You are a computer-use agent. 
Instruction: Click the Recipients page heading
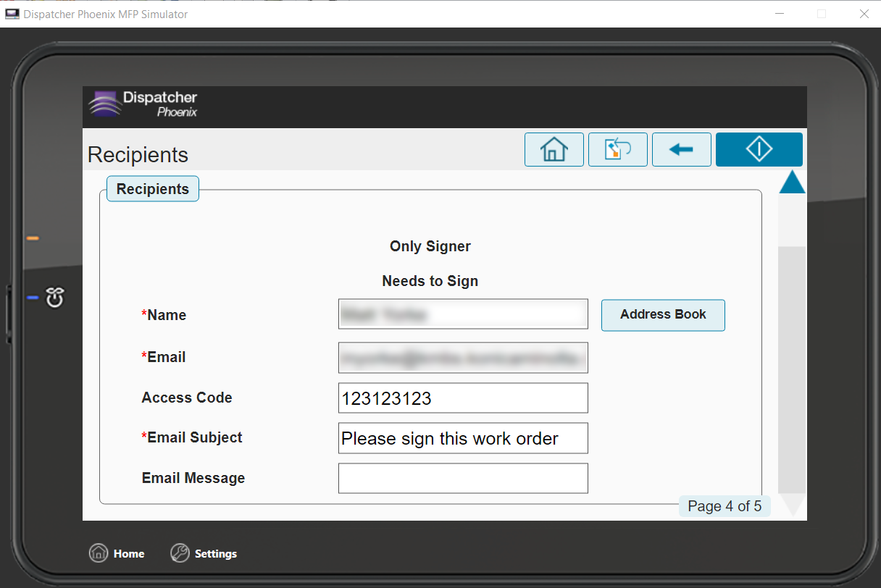138,155
